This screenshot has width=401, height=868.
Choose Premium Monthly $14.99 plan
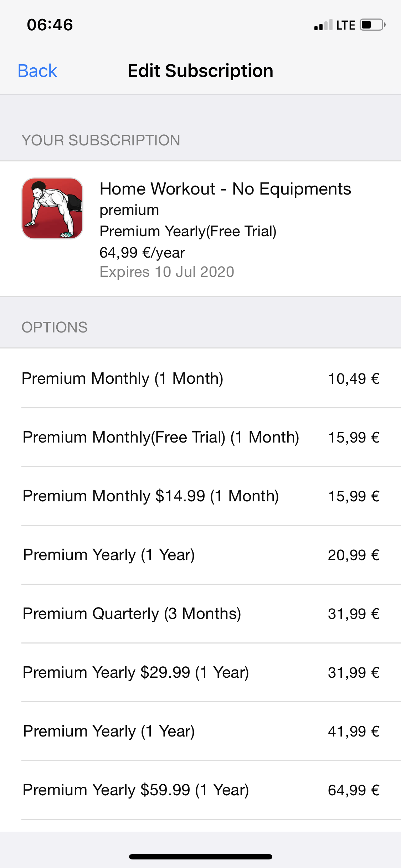coord(200,496)
